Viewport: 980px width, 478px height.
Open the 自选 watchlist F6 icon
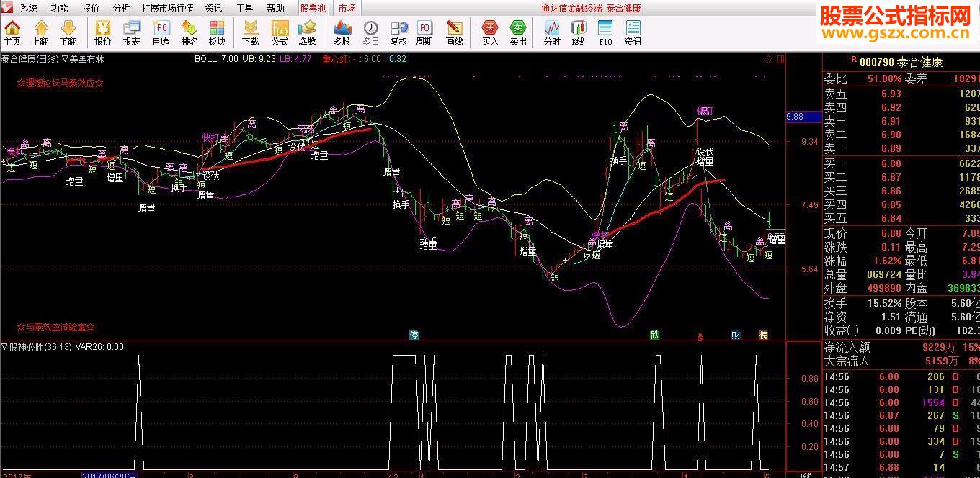pyautogui.click(x=160, y=33)
